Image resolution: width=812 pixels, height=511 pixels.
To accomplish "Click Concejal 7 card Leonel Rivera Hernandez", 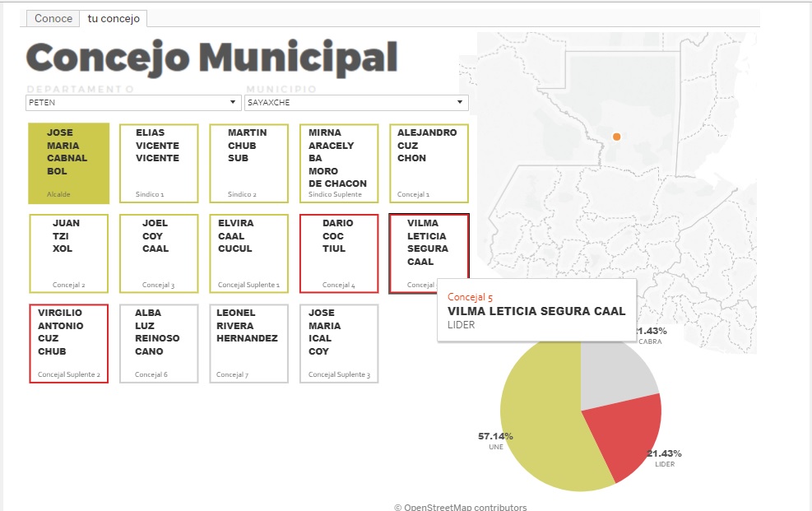I will pyautogui.click(x=249, y=343).
